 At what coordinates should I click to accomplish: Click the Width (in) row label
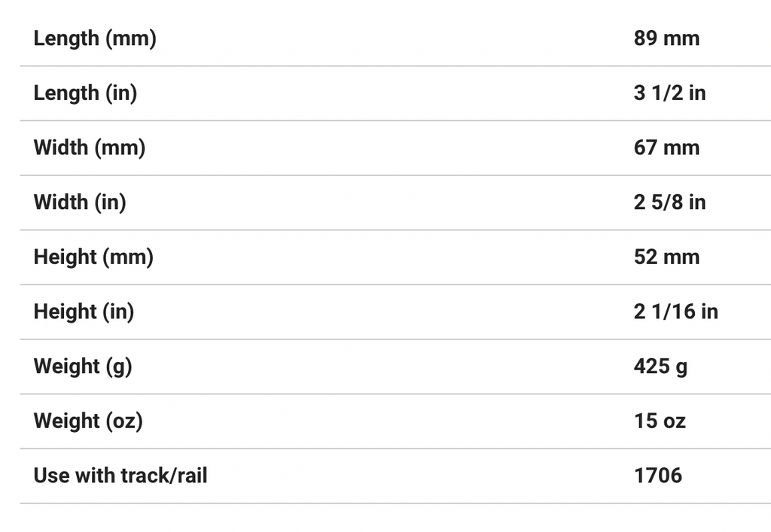[80, 202]
